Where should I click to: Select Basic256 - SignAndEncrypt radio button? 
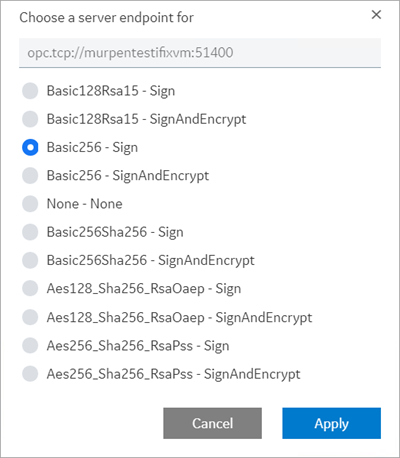30,176
